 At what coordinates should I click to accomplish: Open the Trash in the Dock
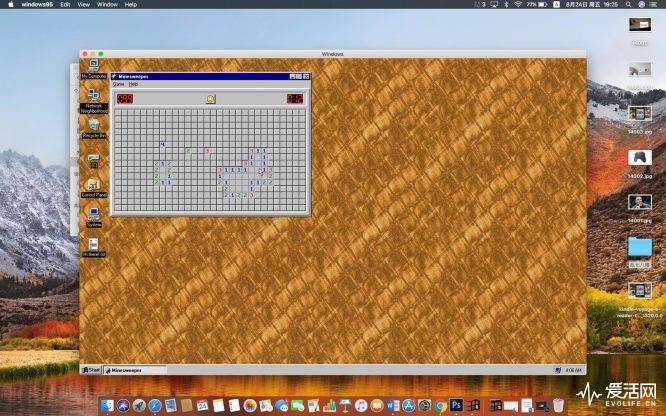tap(558, 405)
